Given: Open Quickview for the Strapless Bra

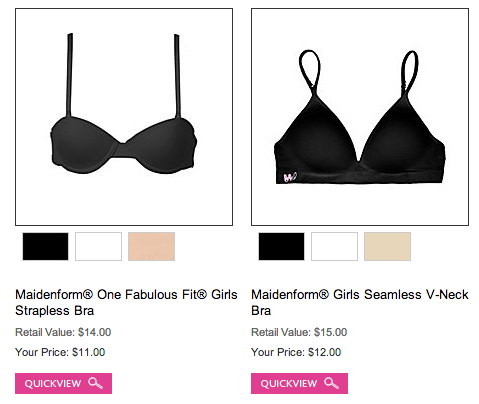Looking at the screenshot, I should 63,383.
